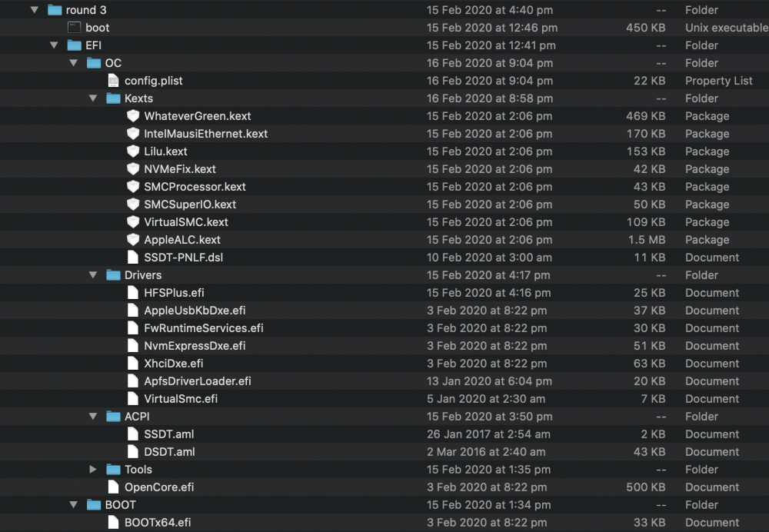Screen dimensions: 769x532
Task: Collapse the OC folder disclosure triangle
Action: click(x=74, y=63)
